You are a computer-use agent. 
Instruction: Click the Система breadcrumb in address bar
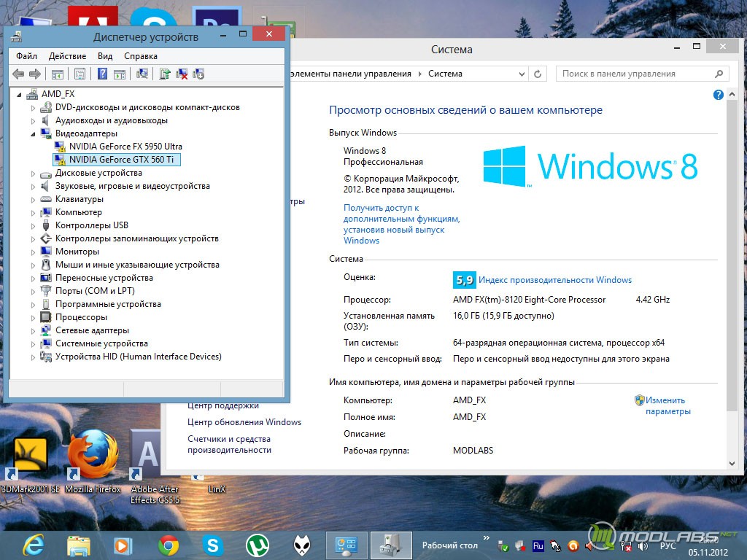(x=445, y=74)
